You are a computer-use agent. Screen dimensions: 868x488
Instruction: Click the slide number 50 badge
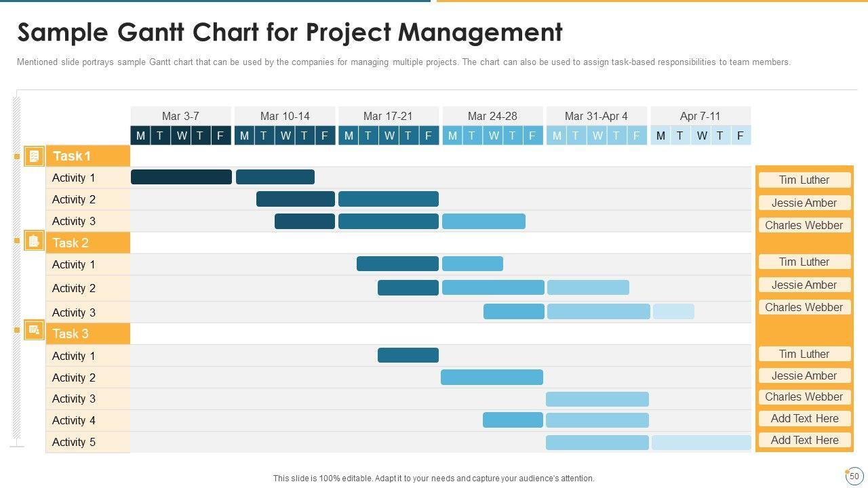tap(854, 476)
